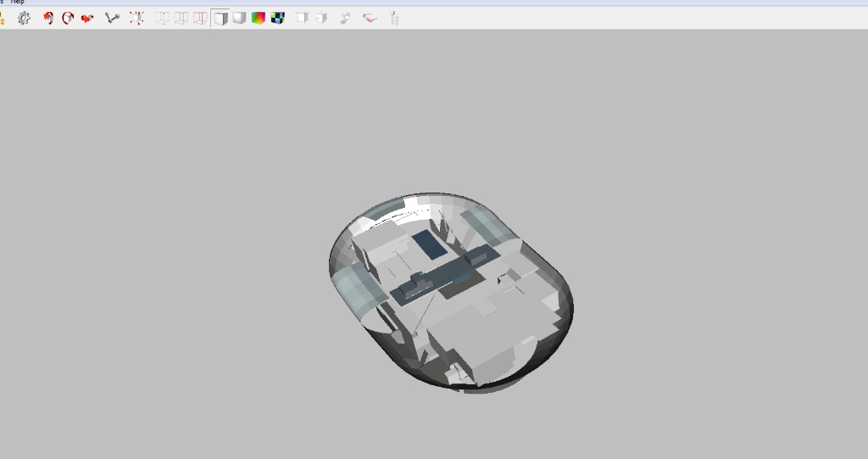Open the Help menu
Screen dimensions: 868x459
[17, 3]
